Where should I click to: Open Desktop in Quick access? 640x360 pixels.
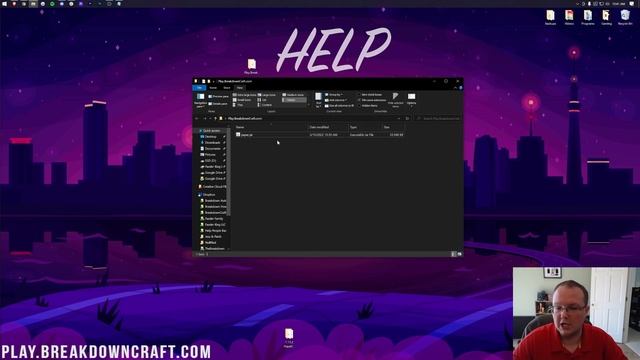(x=211, y=137)
